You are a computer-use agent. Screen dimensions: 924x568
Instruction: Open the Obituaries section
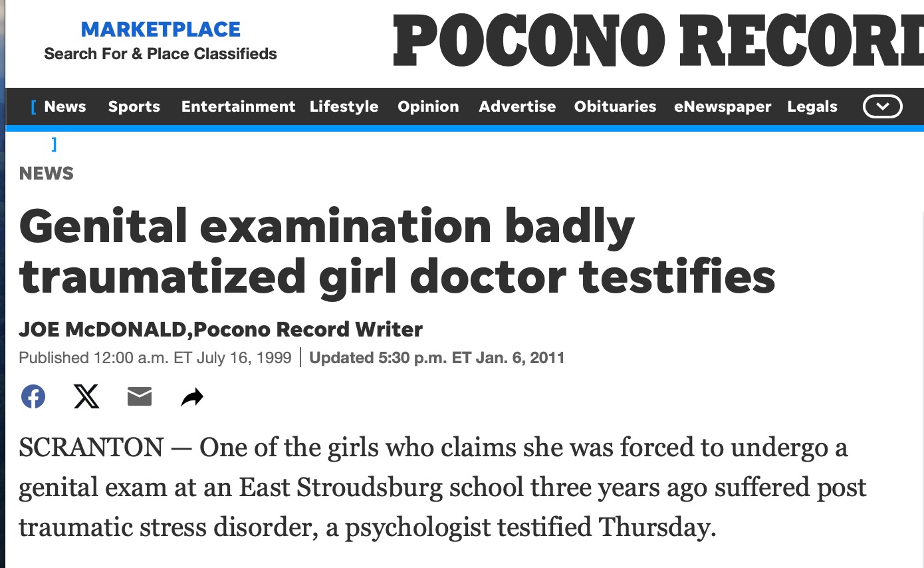point(615,106)
